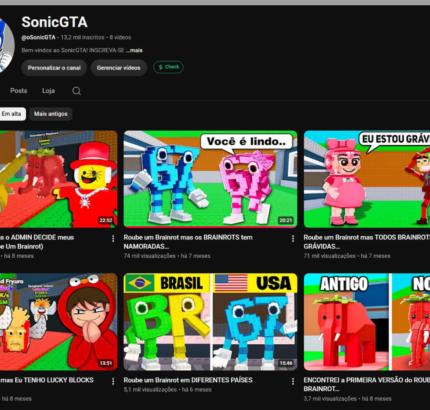
Task: Click Gerenciar vídeos button
Action: coord(118,68)
